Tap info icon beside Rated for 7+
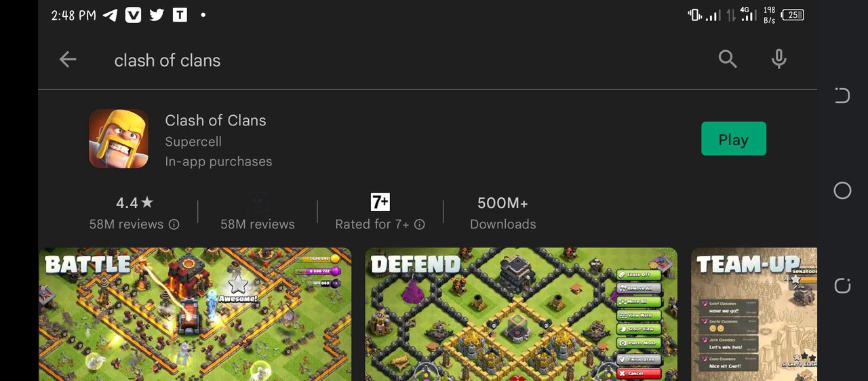The image size is (868, 381). click(x=420, y=224)
